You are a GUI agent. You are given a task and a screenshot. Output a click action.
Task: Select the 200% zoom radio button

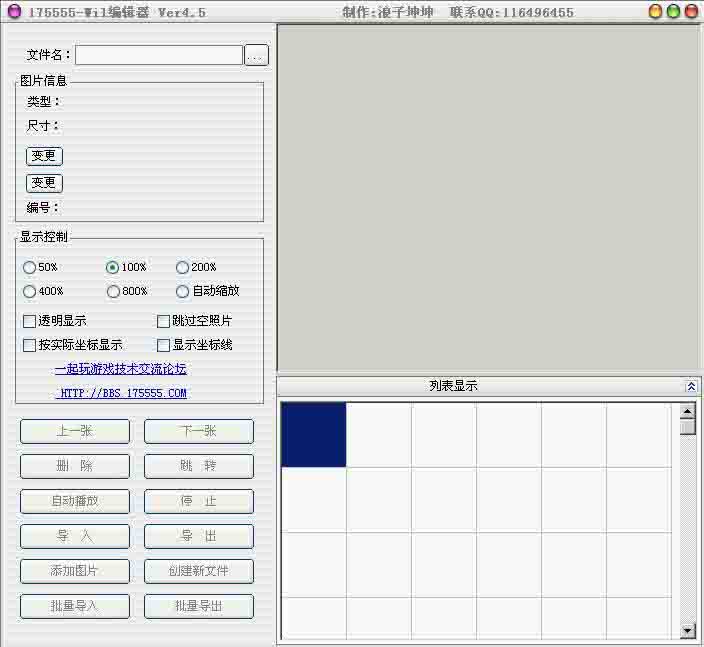pyautogui.click(x=182, y=267)
